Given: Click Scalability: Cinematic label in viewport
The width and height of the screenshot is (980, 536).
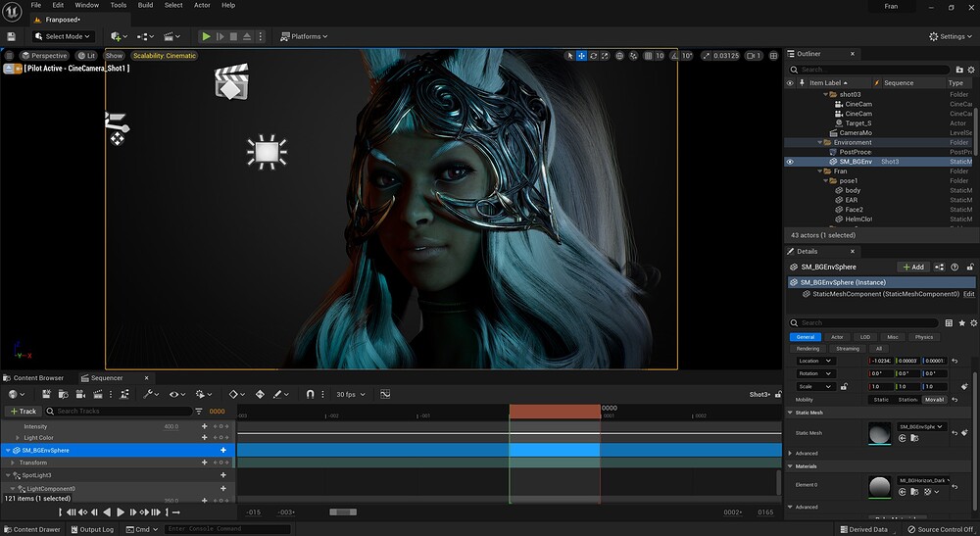Looking at the screenshot, I should (x=165, y=56).
